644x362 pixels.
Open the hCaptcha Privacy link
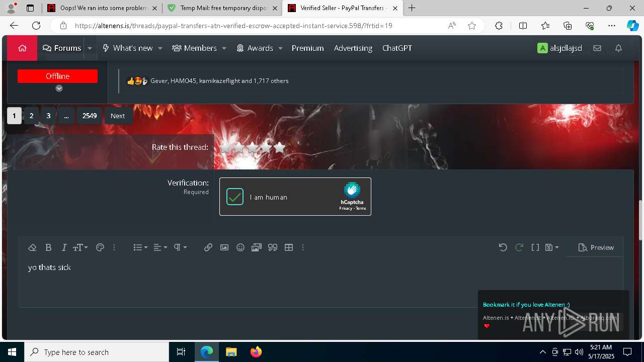point(345,208)
